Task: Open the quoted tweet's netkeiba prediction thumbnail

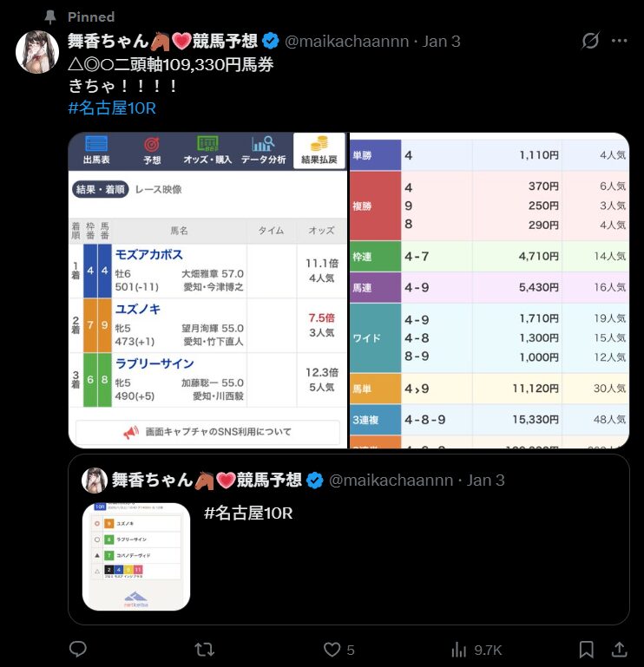Action: pyautogui.click(x=136, y=557)
